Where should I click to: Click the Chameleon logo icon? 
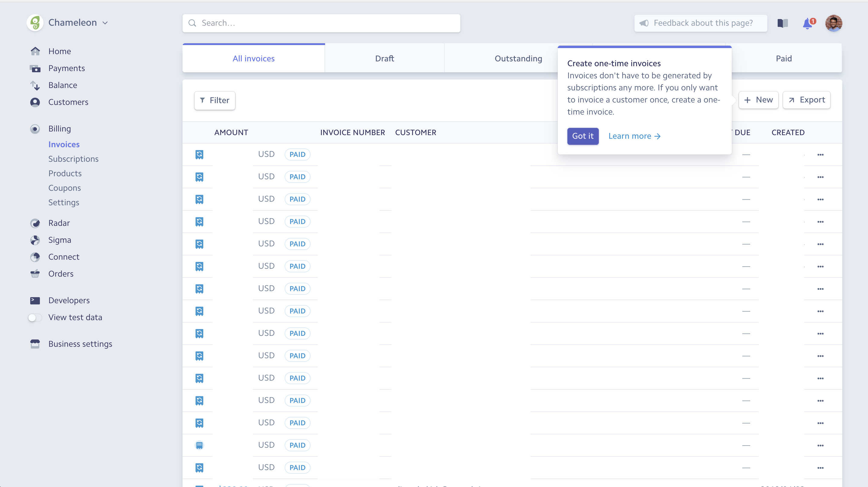tap(35, 23)
